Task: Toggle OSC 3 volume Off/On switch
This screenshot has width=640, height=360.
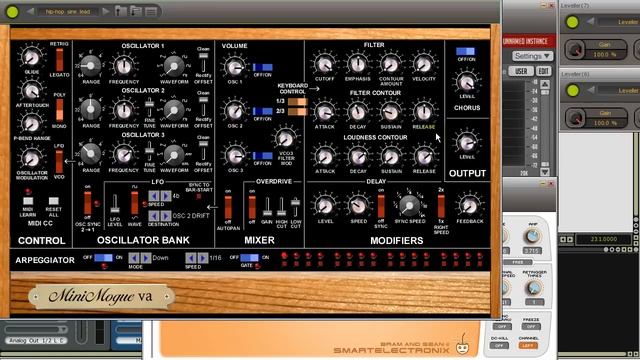Action: [x=262, y=156]
